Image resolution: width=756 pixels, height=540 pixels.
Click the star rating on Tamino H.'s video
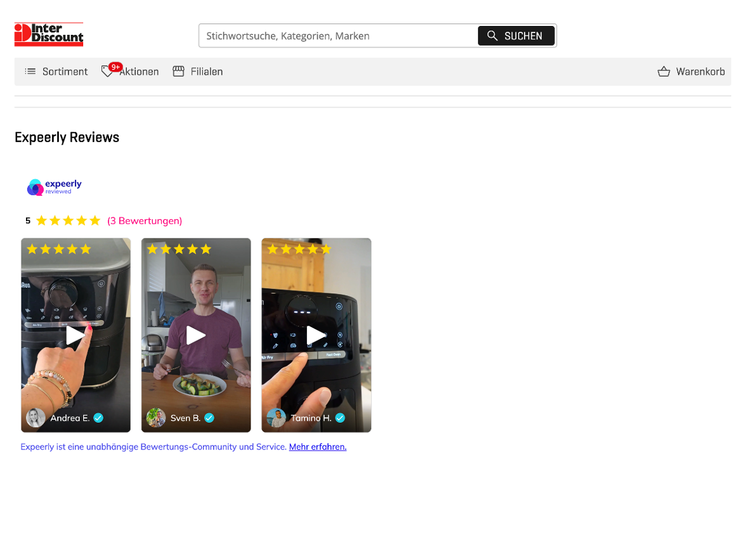[299, 249]
